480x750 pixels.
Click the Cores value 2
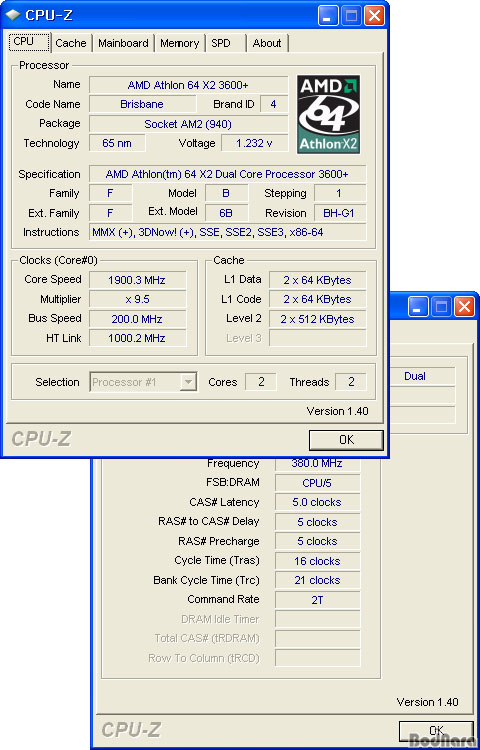tap(261, 382)
